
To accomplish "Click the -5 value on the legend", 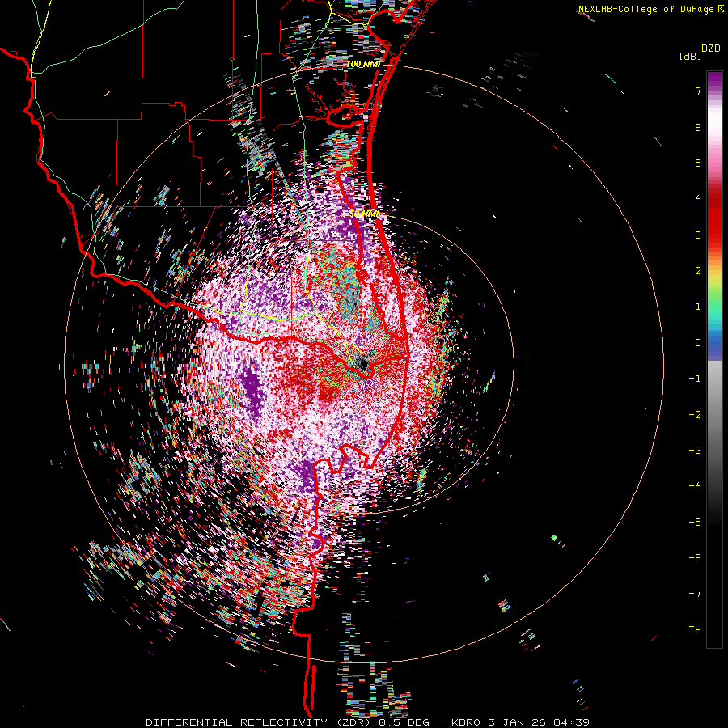I will pyautogui.click(x=695, y=523).
